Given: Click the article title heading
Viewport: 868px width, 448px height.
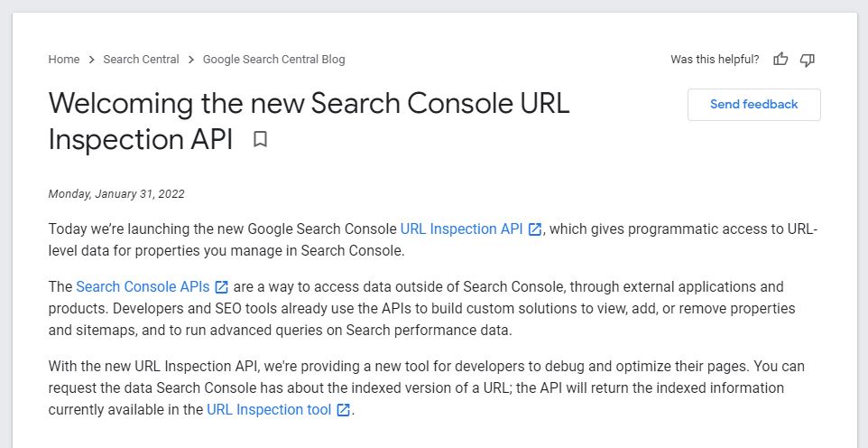Looking at the screenshot, I should [309, 121].
